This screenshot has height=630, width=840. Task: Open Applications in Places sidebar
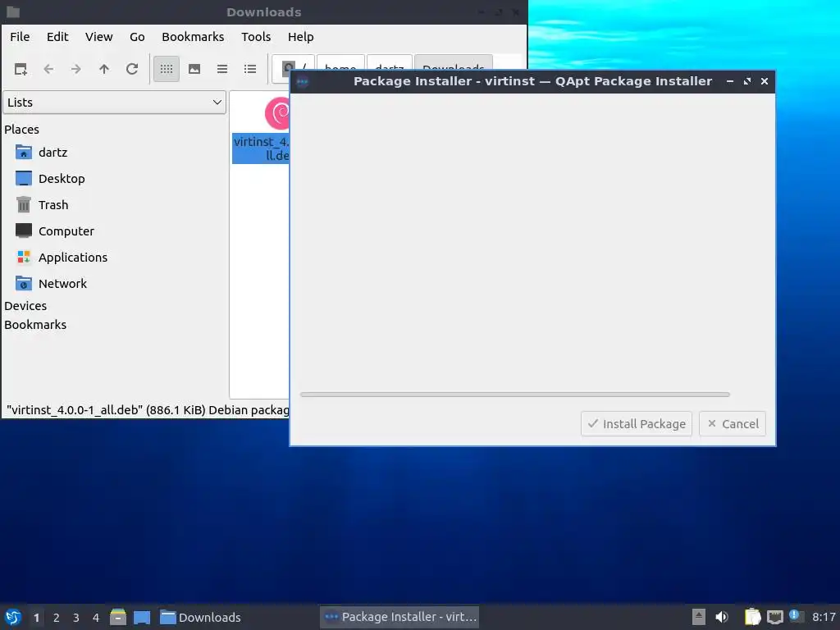coord(73,258)
